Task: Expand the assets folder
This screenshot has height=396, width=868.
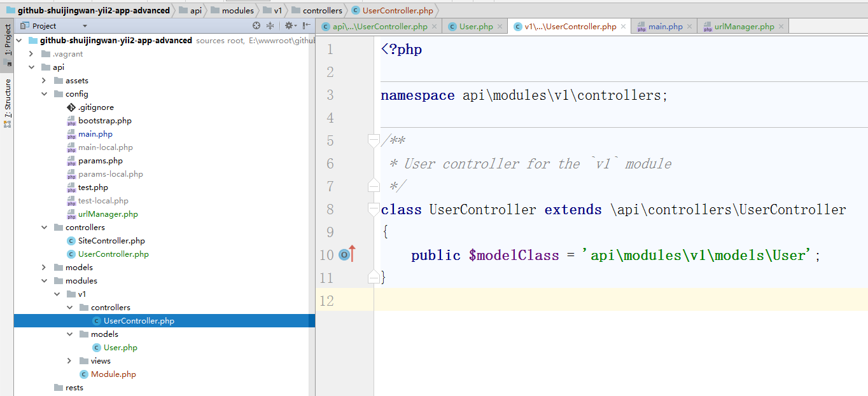Action: point(44,81)
